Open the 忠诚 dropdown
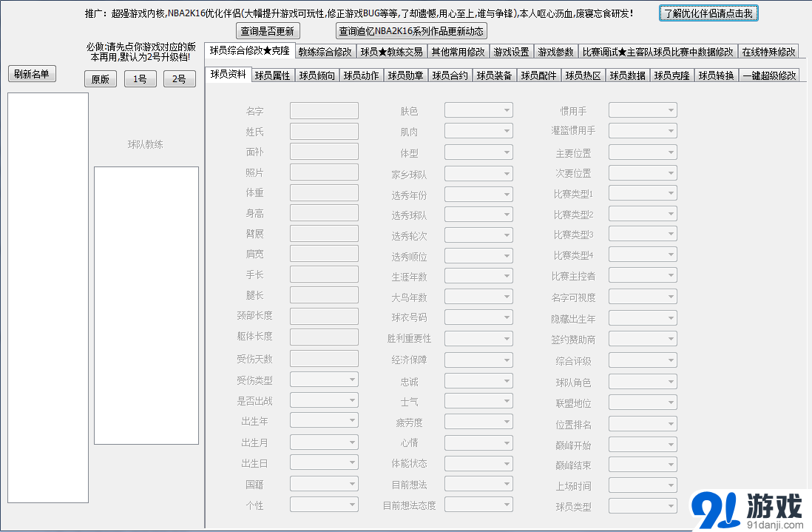Image resolution: width=812 pixels, height=532 pixels. pyautogui.click(x=478, y=381)
